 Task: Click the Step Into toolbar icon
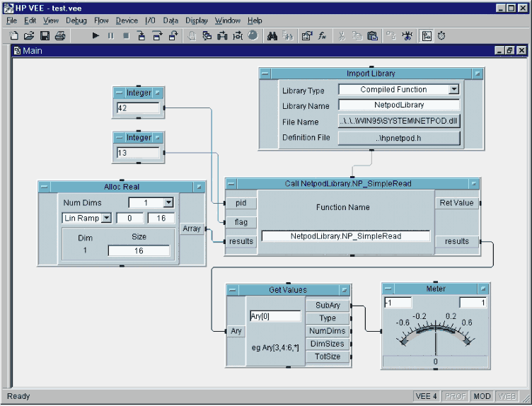141,35
